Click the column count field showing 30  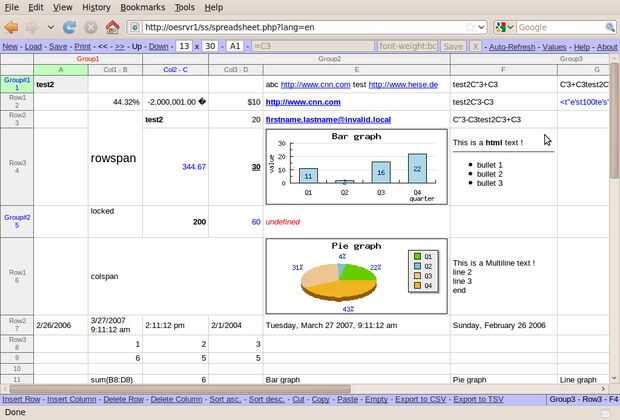point(210,46)
